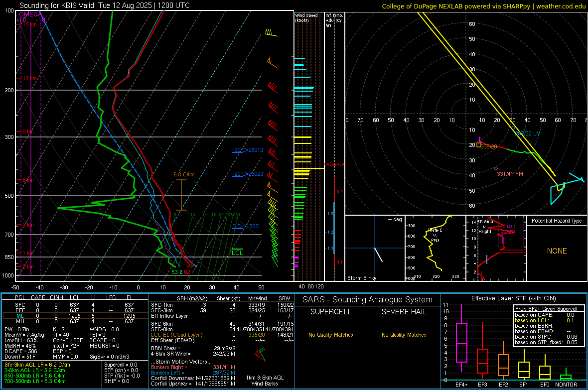
Task: Click the orange '335/20' hodograph label
Action: click(x=489, y=146)
